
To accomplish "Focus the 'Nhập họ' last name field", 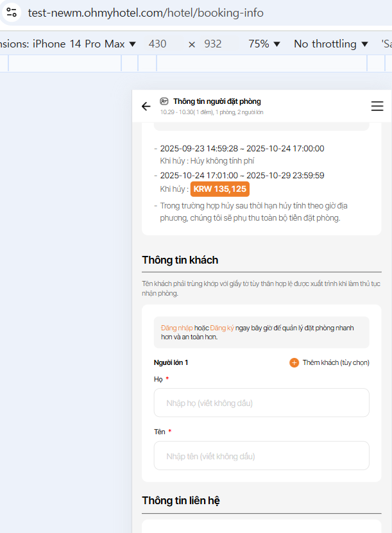I will tap(262, 403).
